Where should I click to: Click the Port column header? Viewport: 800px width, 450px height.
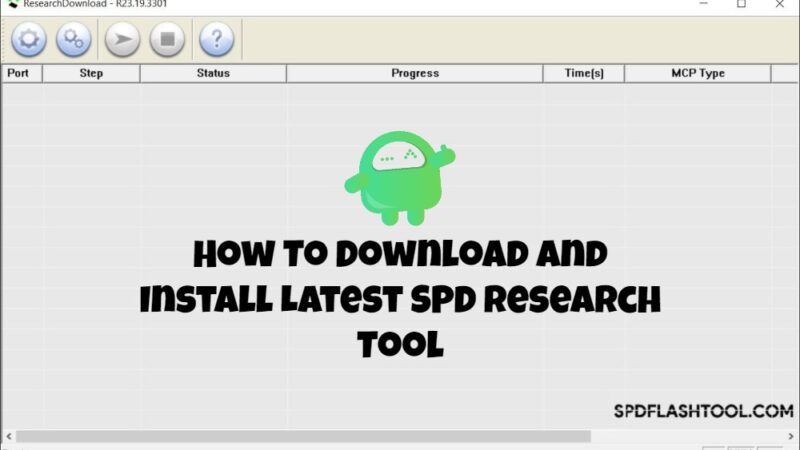22,73
